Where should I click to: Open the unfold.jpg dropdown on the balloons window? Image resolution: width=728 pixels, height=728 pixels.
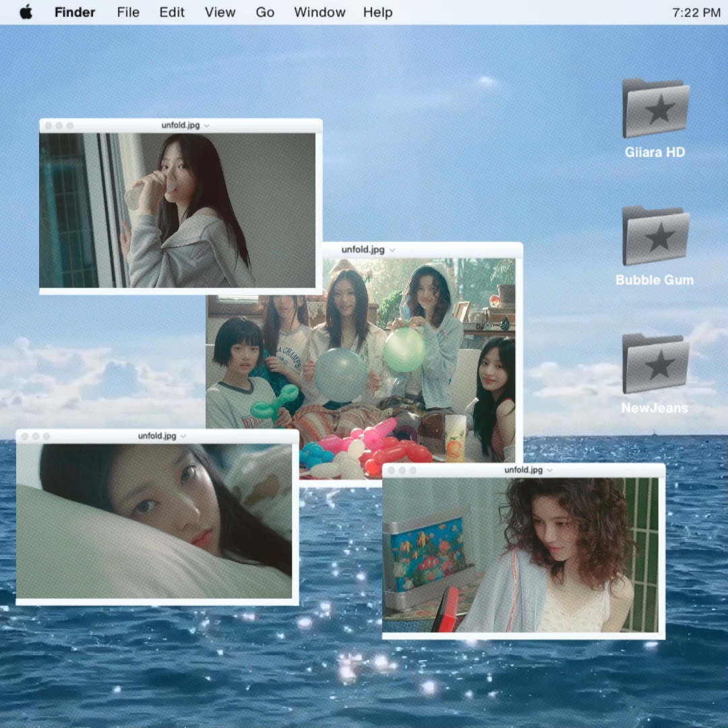click(393, 249)
